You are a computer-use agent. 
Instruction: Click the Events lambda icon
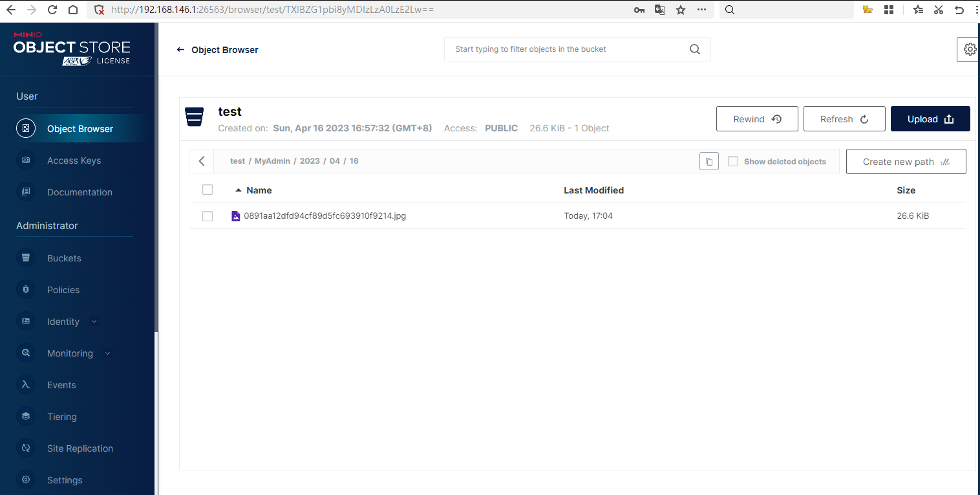[x=26, y=384]
